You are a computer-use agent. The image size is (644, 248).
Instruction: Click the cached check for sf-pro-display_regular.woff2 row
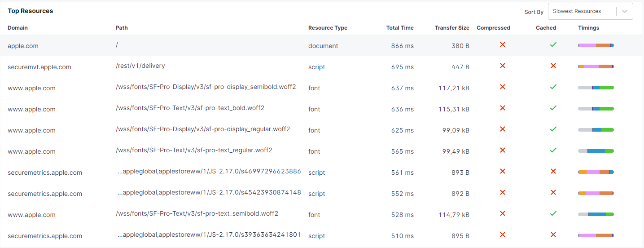click(553, 129)
